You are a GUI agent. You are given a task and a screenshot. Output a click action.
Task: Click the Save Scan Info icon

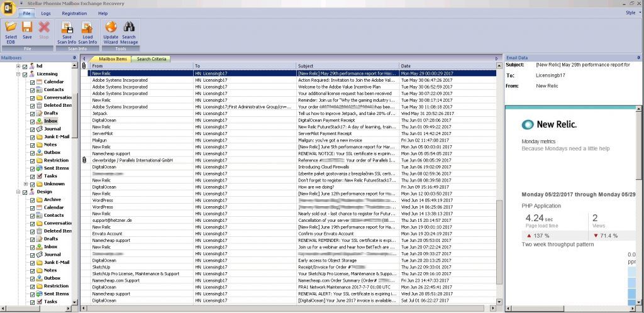click(x=67, y=28)
